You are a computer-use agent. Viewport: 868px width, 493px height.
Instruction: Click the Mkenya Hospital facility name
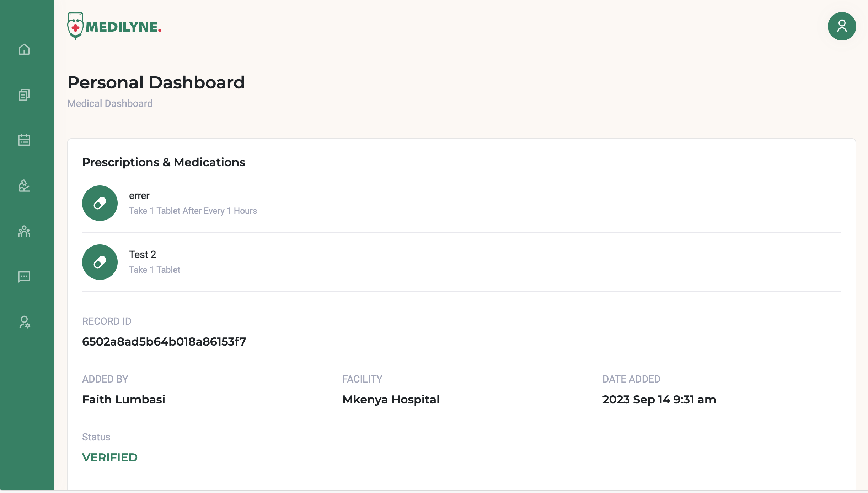pos(391,400)
